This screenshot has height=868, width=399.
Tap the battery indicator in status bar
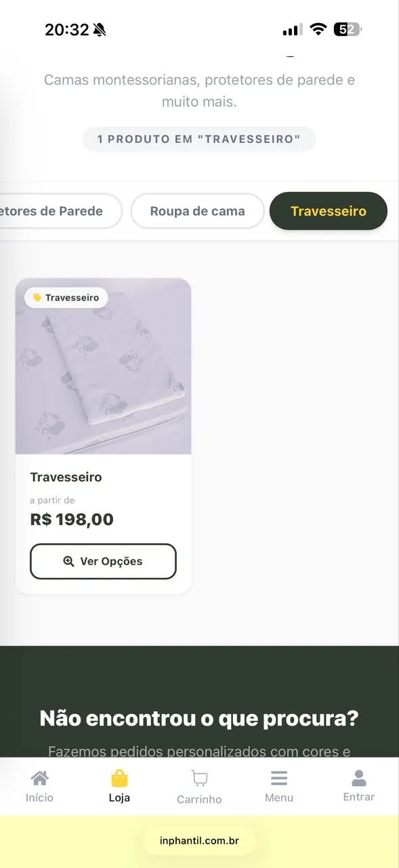pyautogui.click(x=348, y=29)
